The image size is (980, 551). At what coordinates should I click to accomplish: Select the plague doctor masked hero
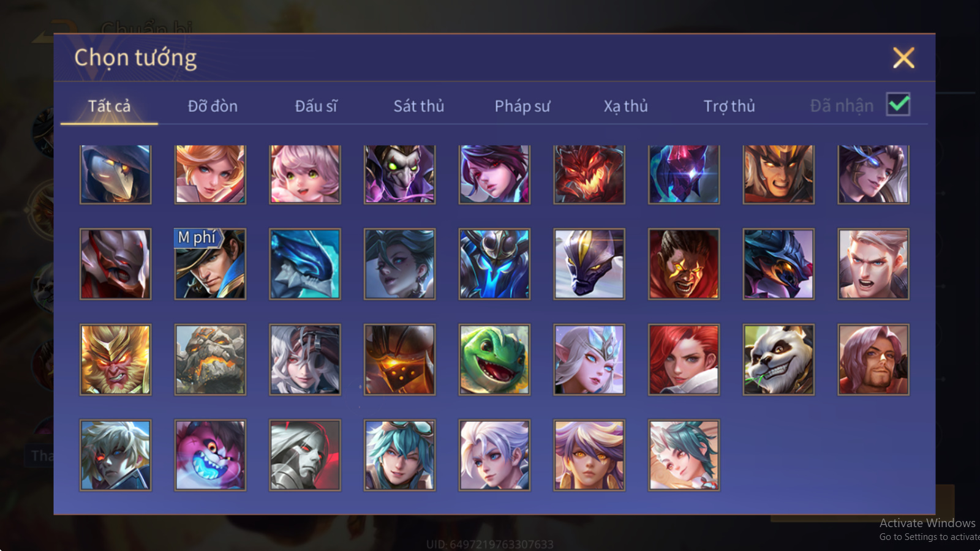(115, 174)
